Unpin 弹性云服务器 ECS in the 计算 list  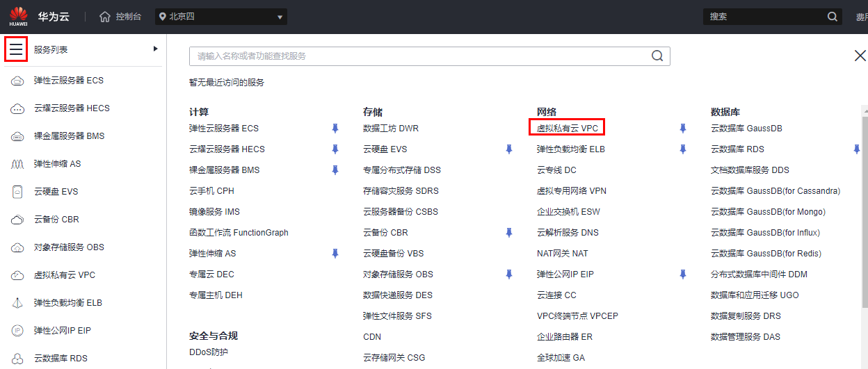pos(335,129)
